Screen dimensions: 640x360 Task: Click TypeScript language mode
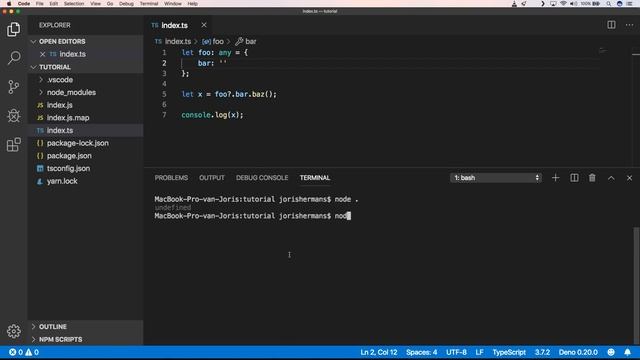click(509, 352)
